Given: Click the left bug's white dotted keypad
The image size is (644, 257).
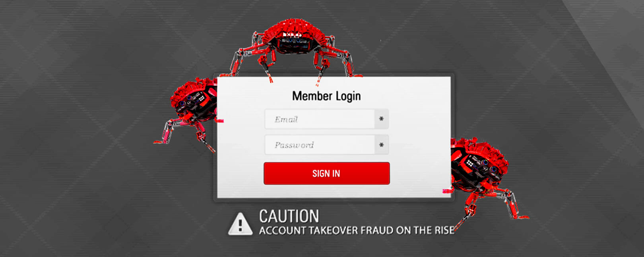Looking at the screenshot, I should click(x=202, y=98).
